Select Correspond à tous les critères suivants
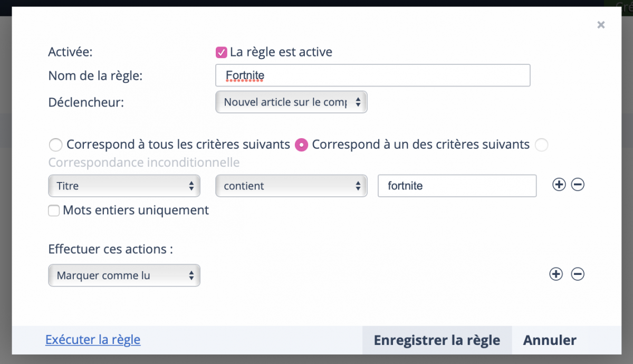This screenshot has width=633, height=364. [x=55, y=145]
